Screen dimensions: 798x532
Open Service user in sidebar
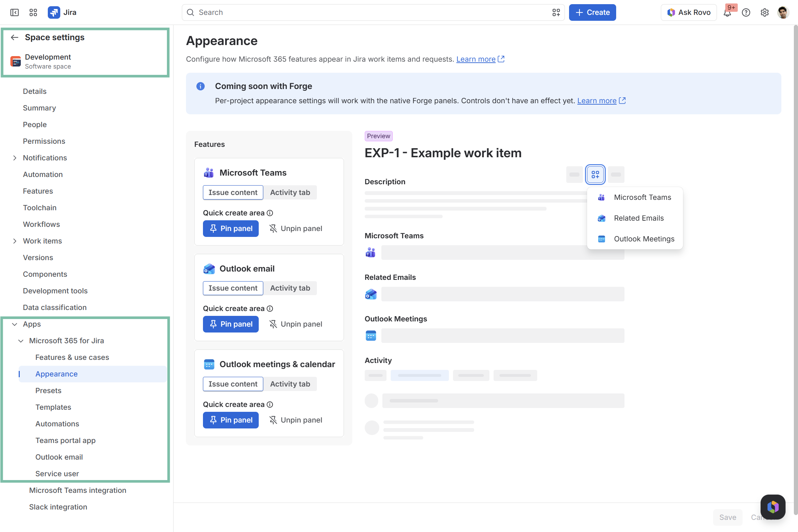coord(57,474)
